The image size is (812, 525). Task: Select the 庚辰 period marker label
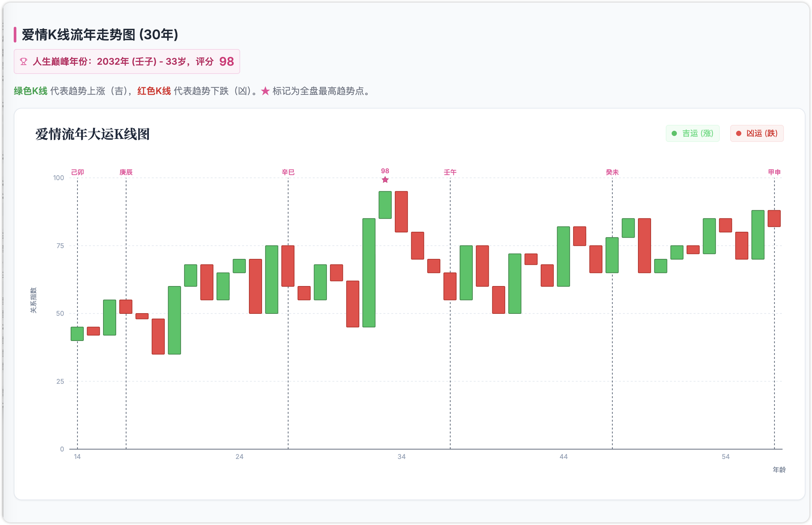126,172
